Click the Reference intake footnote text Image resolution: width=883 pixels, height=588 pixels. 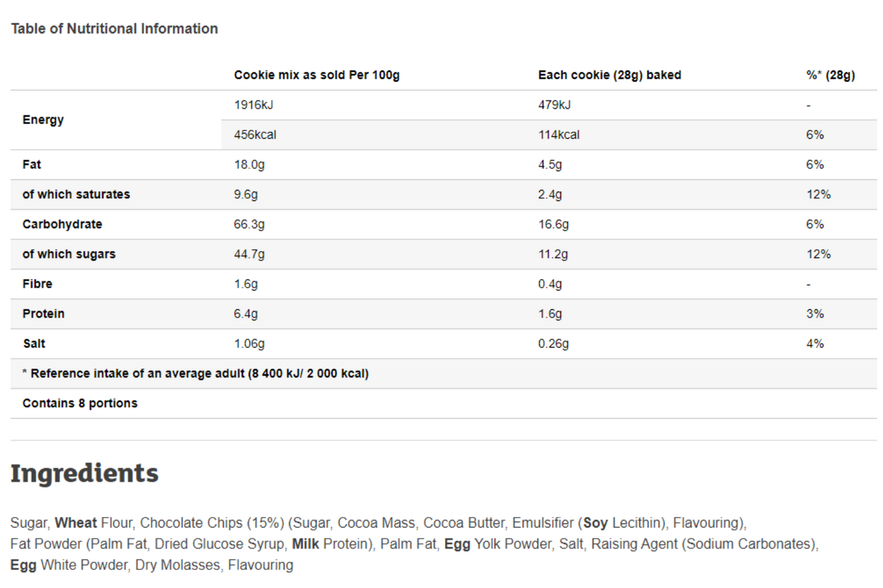[x=195, y=374]
